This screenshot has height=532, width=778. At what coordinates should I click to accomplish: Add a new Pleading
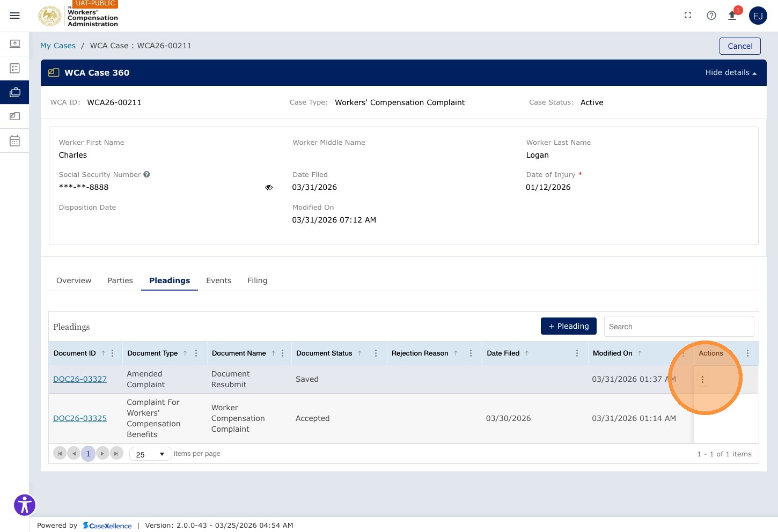click(x=569, y=326)
